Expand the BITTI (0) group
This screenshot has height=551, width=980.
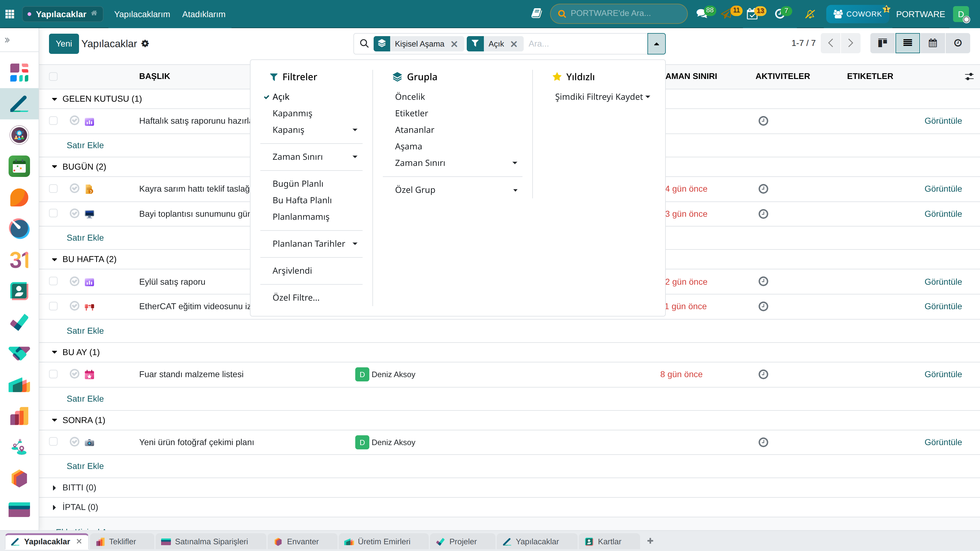[55, 488]
